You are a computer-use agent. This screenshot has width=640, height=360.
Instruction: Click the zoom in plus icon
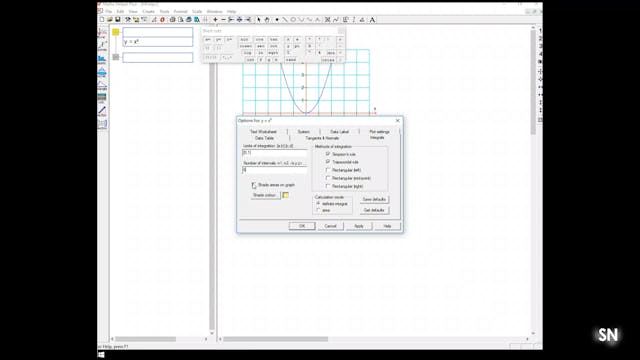216,20
